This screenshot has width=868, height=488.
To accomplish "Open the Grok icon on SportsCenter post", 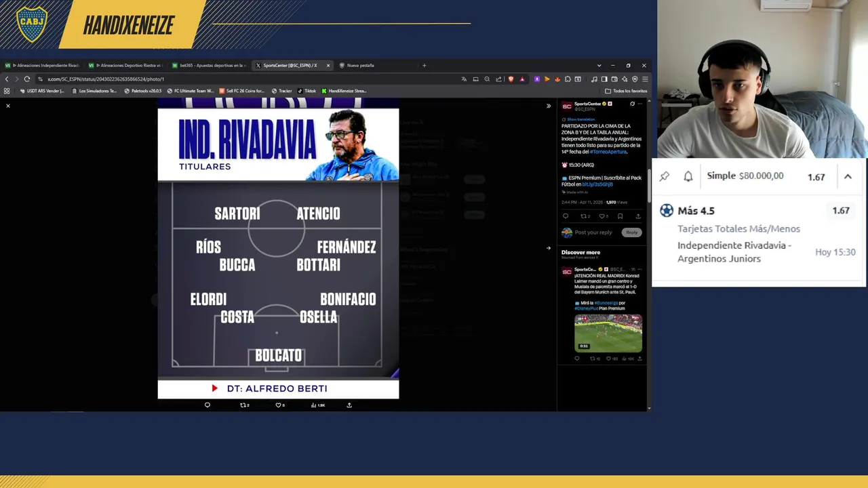I will [632, 104].
